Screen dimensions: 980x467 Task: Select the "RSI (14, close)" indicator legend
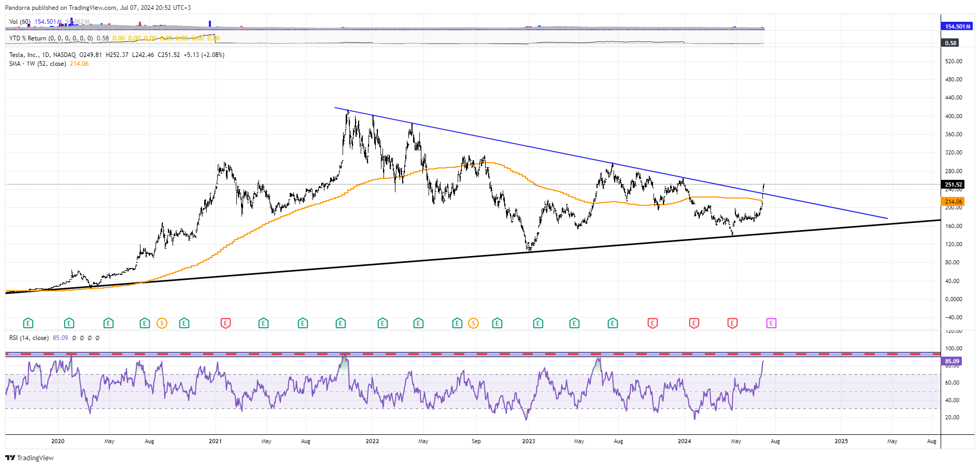29,338
